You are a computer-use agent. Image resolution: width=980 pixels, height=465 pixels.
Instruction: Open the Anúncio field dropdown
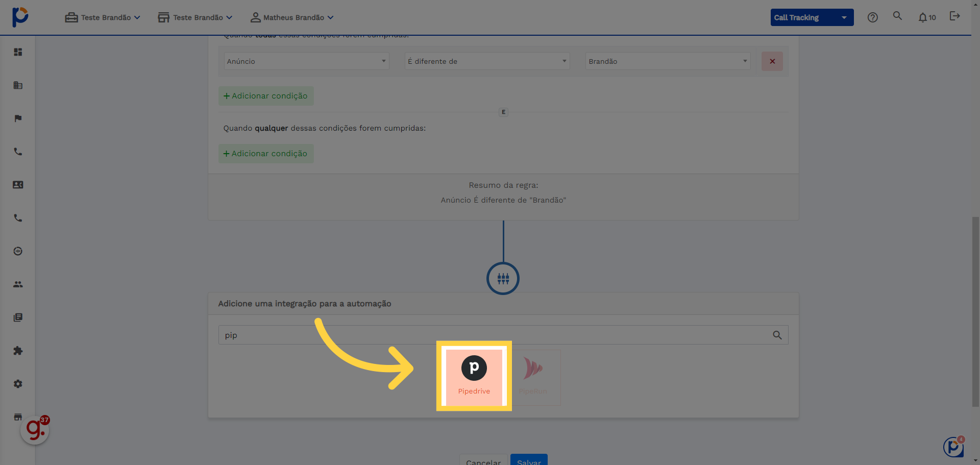[x=306, y=61]
